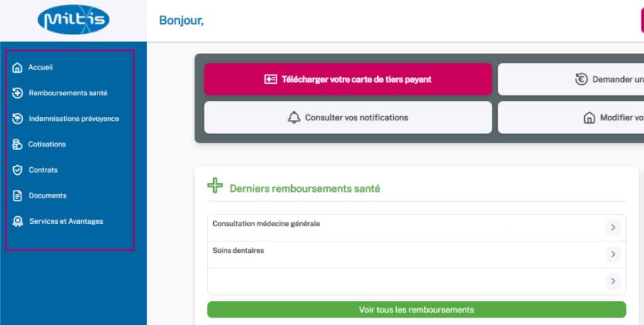This screenshot has width=644, height=325.
Task: Click the Documents page icon in sidebar
Action: coord(18,196)
